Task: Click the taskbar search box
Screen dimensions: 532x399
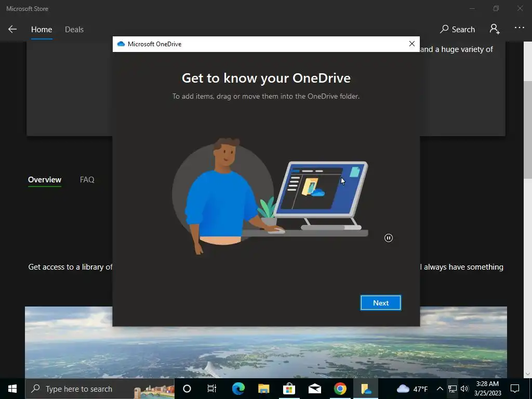Action: coord(100,389)
